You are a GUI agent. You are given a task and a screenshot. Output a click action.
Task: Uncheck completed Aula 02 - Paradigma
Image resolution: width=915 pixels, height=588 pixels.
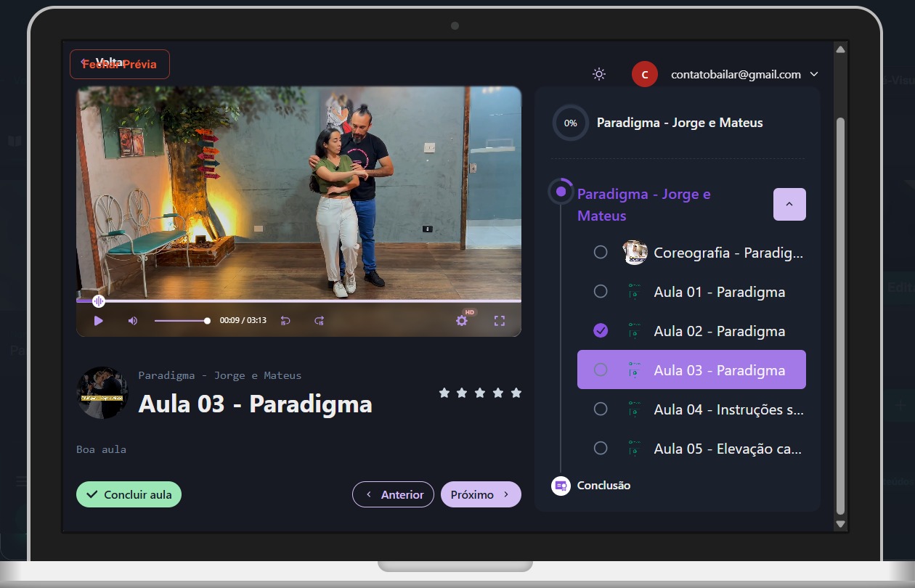click(x=601, y=331)
